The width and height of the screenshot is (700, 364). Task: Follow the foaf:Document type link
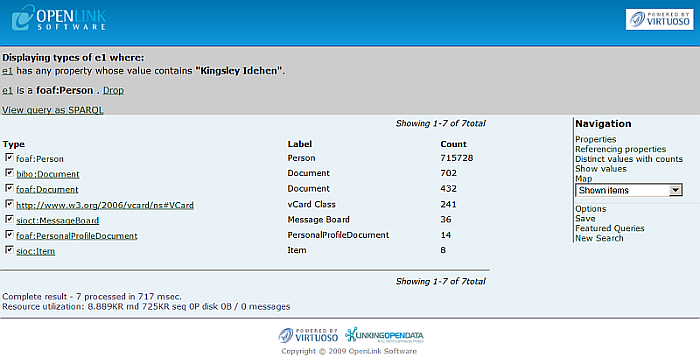coord(47,189)
